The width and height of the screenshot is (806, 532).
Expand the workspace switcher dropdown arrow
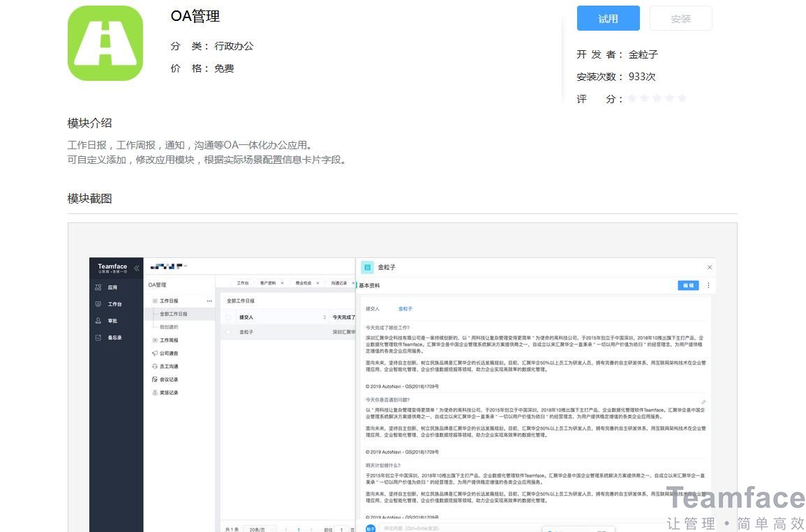186,265
